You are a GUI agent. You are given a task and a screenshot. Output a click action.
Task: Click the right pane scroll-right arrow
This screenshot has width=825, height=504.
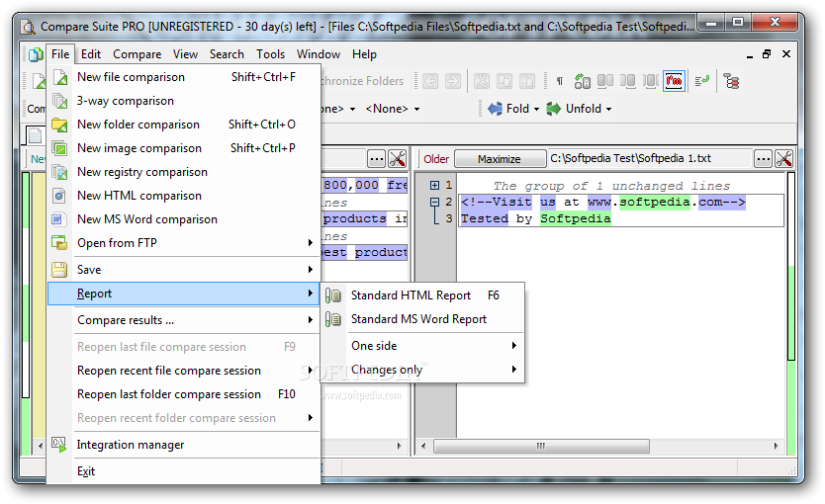tap(777, 447)
